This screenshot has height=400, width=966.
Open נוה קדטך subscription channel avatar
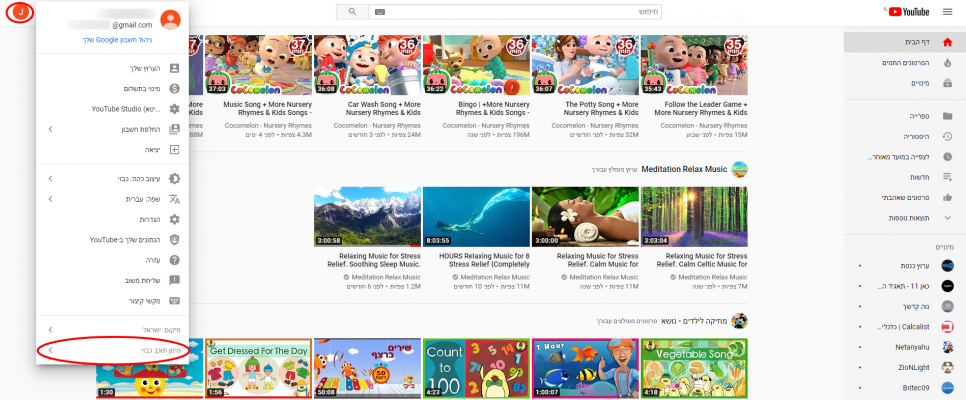tap(948, 306)
